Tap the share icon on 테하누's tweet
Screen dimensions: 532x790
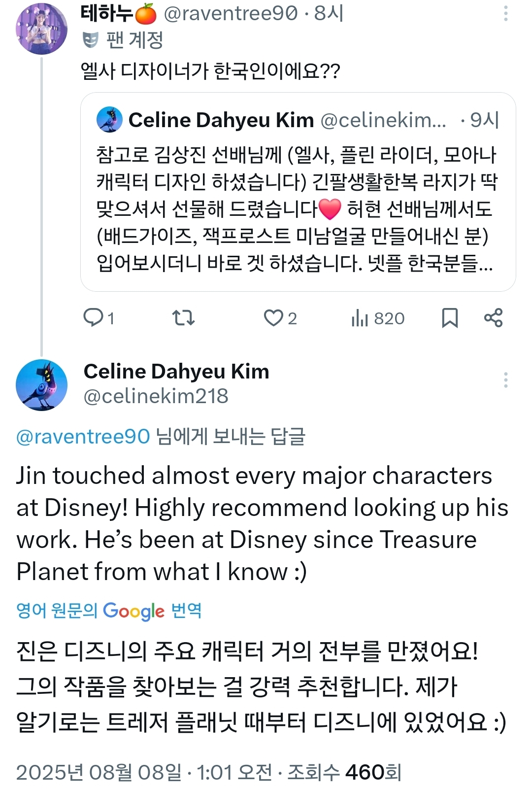[493, 318]
